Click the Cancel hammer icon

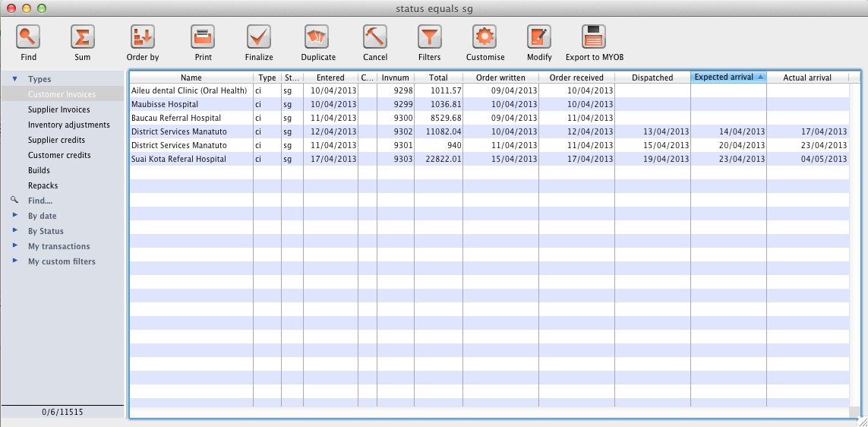[375, 36]
